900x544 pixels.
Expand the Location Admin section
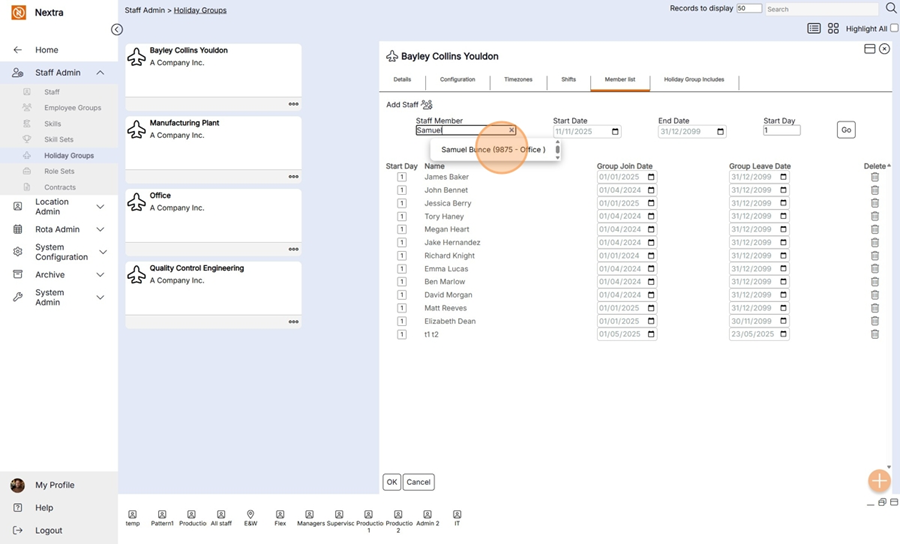[100, 207]
